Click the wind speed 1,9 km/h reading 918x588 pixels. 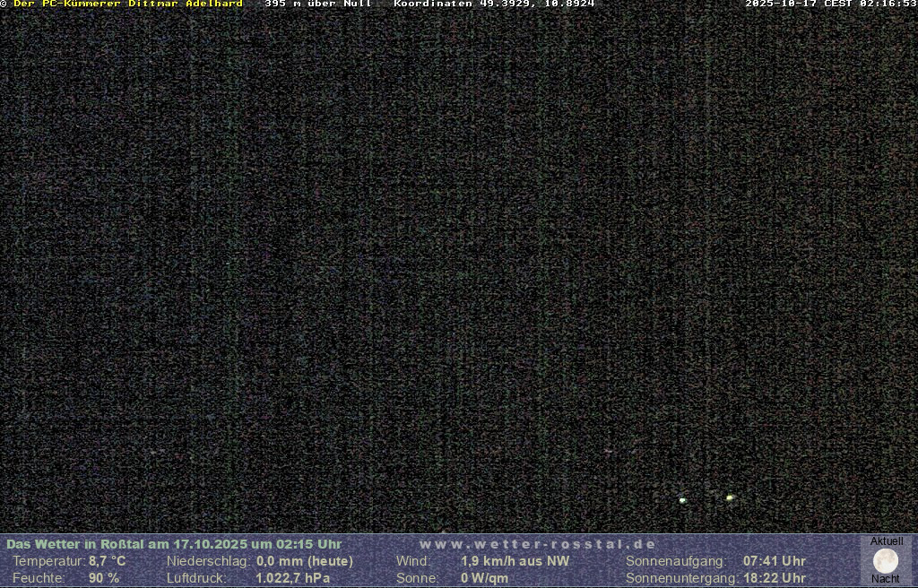515,561
